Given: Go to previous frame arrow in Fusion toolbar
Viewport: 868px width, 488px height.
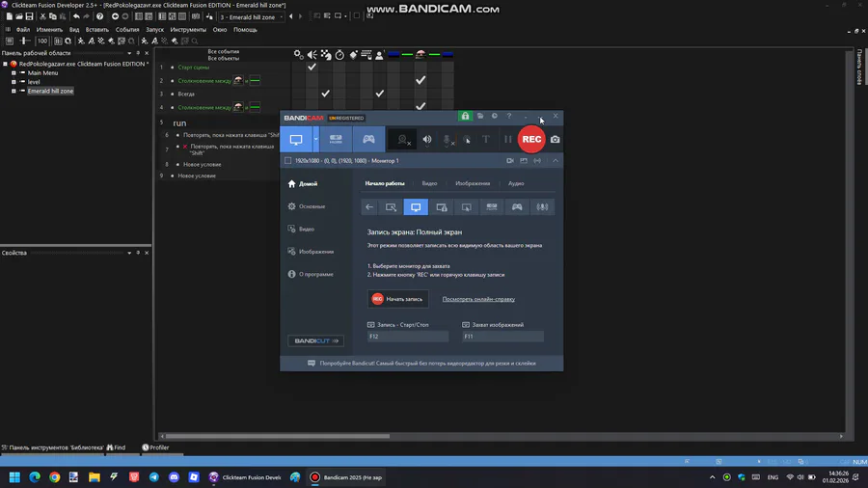Looking at the screenshot, I should 291,16.
